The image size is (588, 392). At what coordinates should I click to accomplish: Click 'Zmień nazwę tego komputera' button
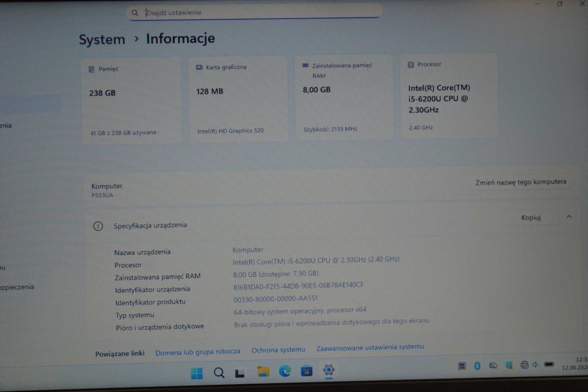point(521,182)
